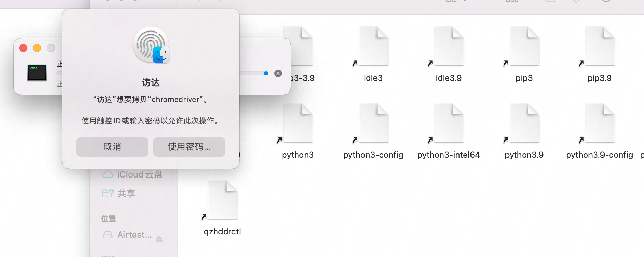Open the 共享 shared sidebar item
This screenshot has width=644, height=257.
click(126, 194)
